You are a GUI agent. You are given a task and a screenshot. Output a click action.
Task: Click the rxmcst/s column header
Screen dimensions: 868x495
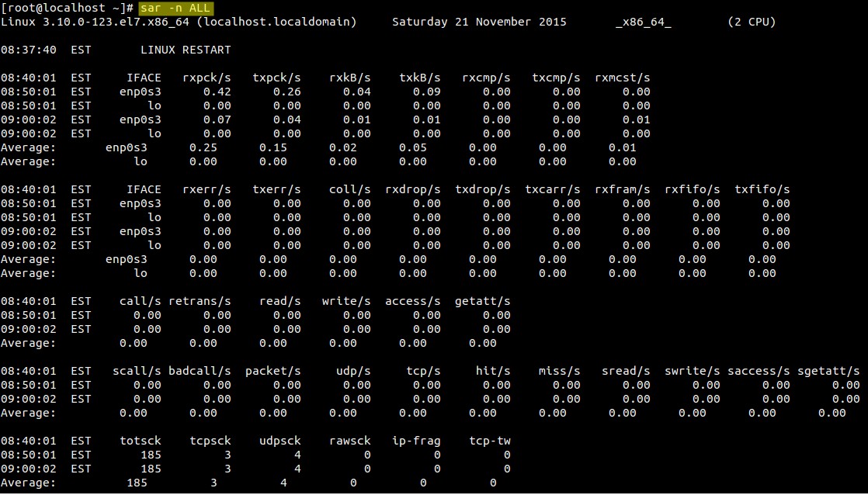click(620, 78)
